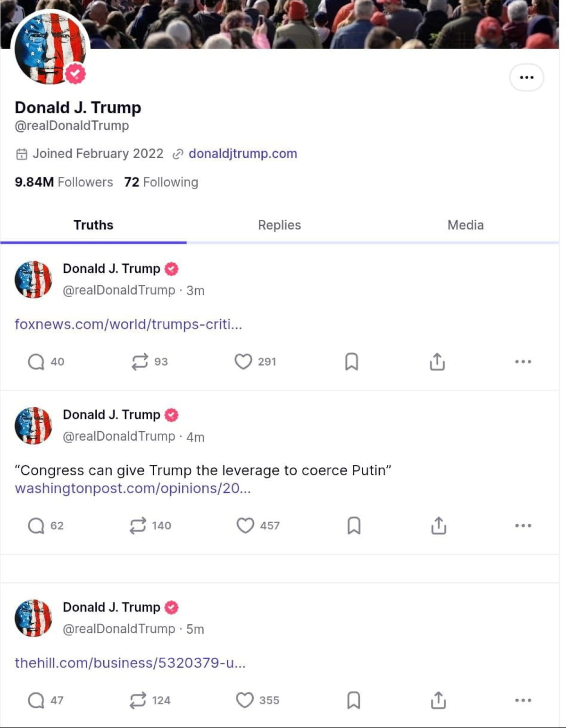566x728 pixels.
Task: Bookmark the foxnews.com link post
Action: pyautogui.click(x=351, y=362)
